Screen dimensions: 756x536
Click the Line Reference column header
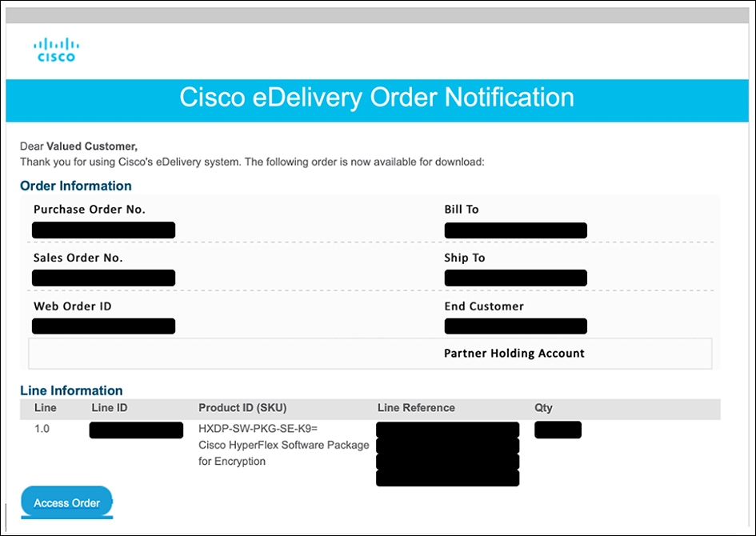click(x=416, y=408)
